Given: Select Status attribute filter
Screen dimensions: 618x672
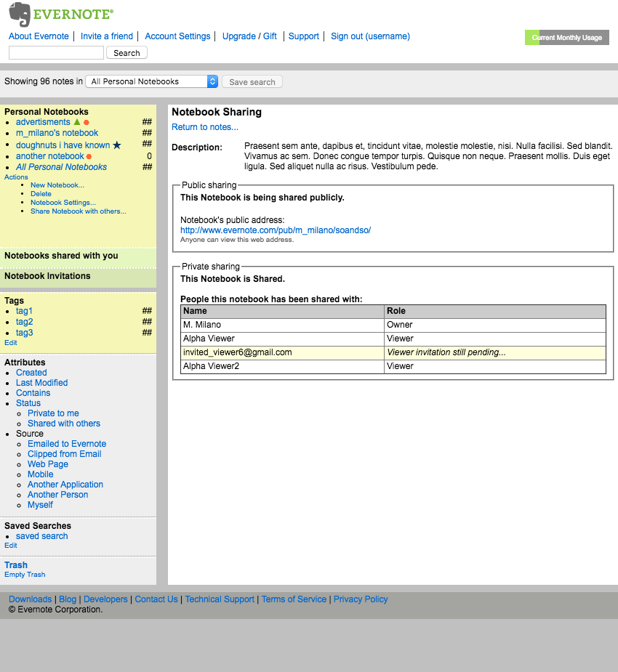Looking at the screenshot, I should click(28, 403).
